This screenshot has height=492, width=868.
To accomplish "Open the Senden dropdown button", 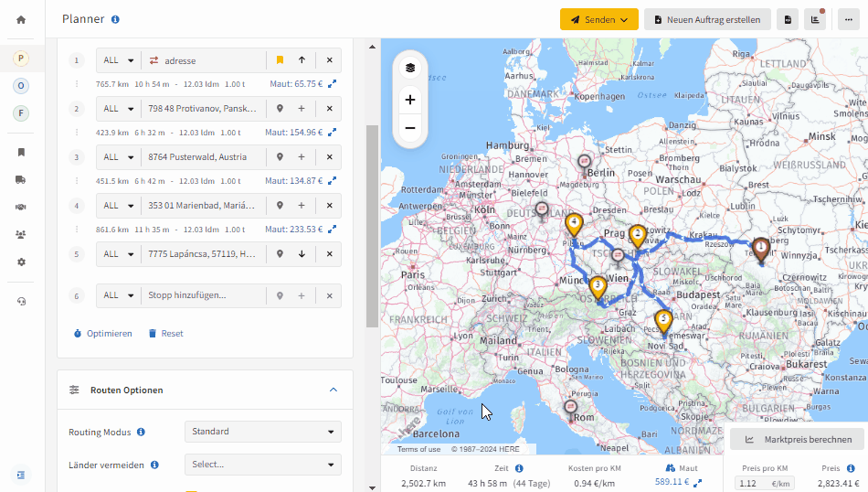I will [599, 19].
